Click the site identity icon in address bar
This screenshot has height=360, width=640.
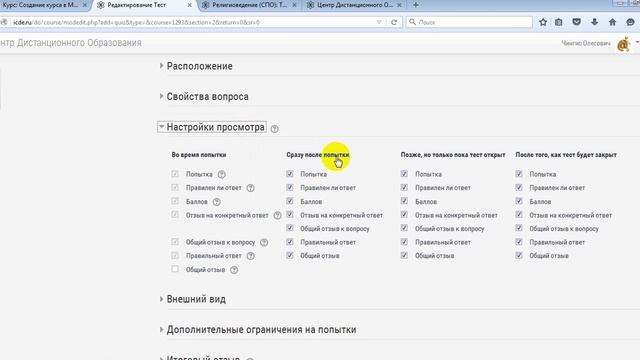4,22
